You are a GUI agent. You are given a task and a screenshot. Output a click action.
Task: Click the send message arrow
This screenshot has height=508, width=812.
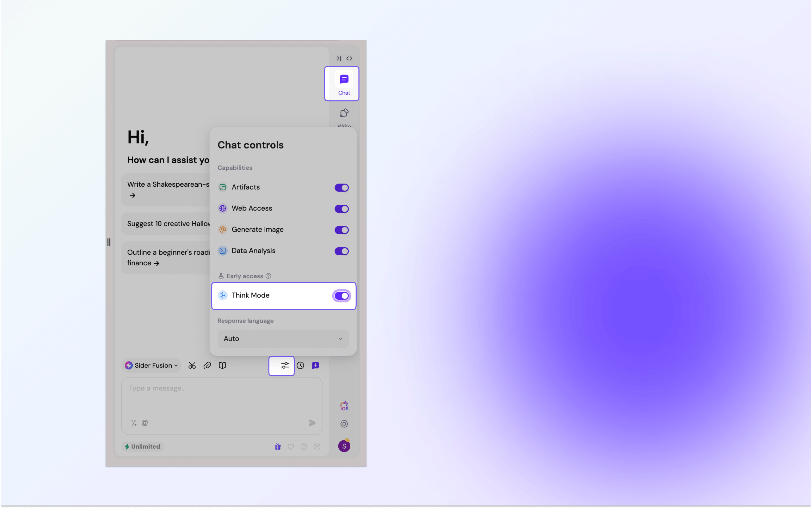tap(312, 423)
